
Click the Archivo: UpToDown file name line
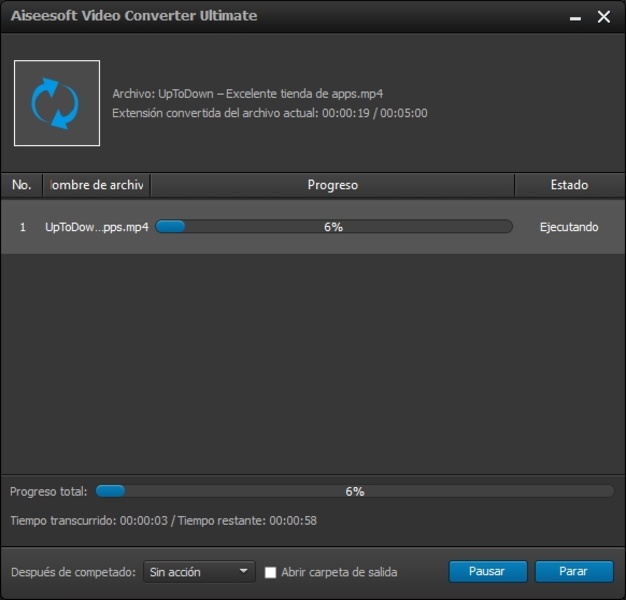click(247, 94)
